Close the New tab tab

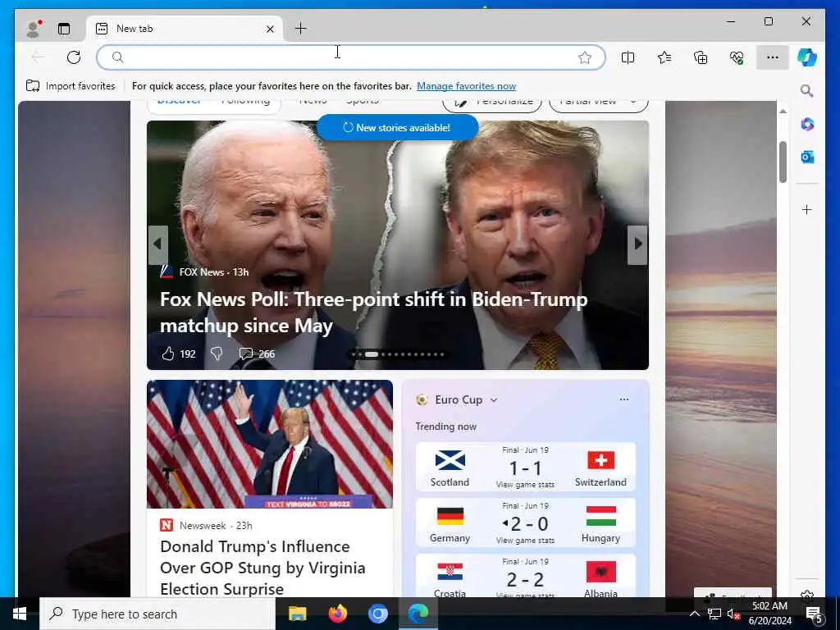(x=270, y=29)
